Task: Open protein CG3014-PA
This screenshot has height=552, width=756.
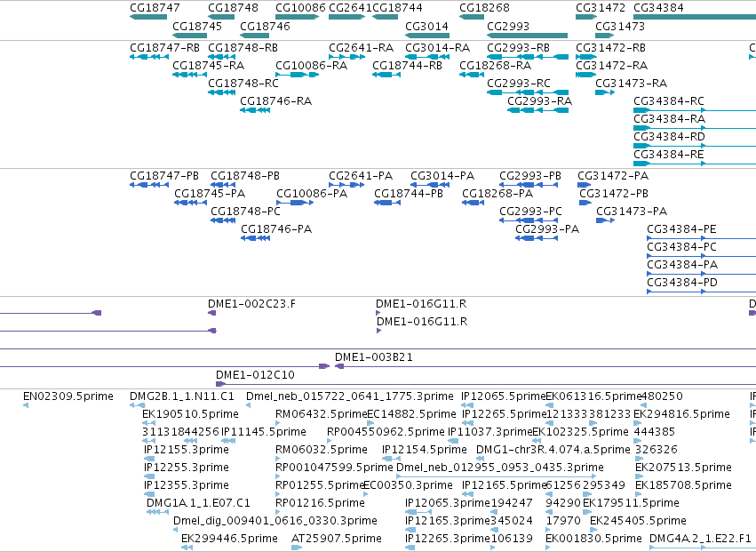Action: point(442,176)
